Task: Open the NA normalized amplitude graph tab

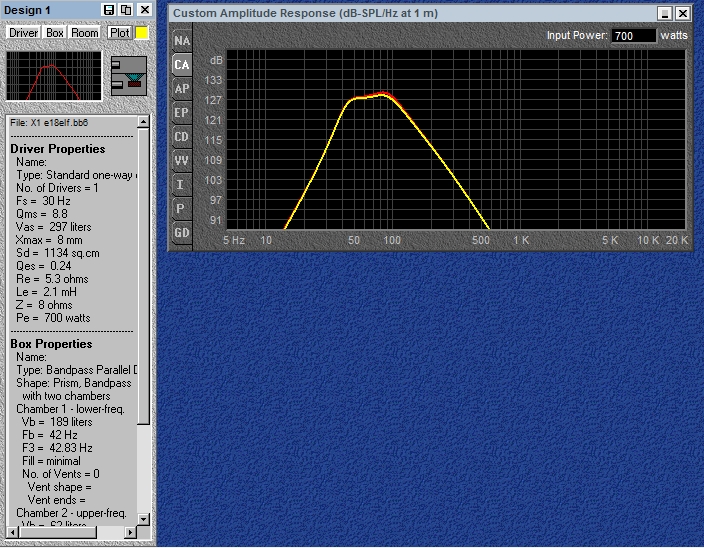Action: [x=182, y=41]
